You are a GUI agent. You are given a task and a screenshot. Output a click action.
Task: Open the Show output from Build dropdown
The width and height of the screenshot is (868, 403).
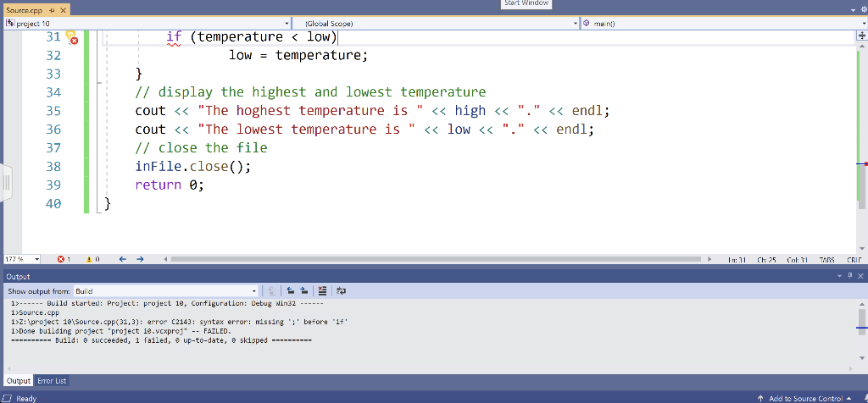point(166,290)
